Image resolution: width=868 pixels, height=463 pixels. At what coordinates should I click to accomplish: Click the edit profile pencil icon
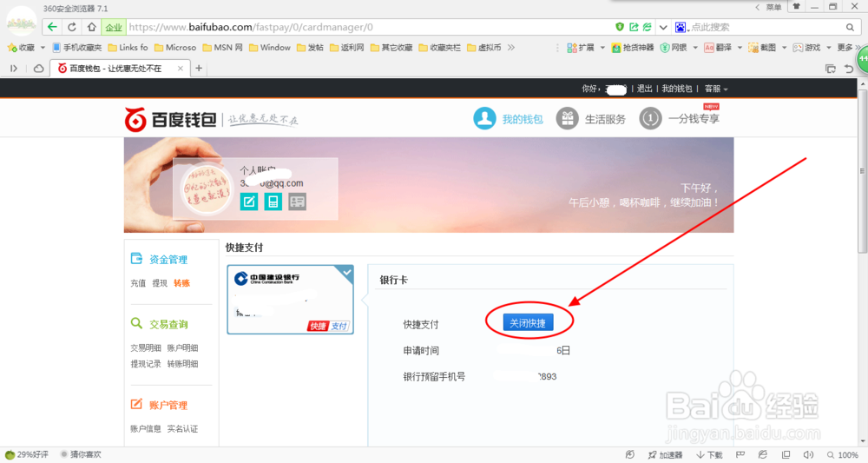click(248, 202)
